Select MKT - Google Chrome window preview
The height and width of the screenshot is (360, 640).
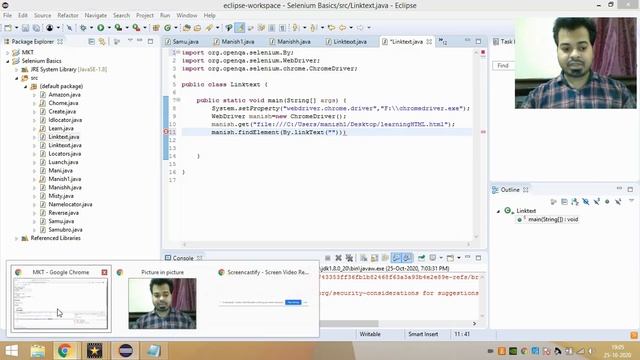click(x=60, y=298)
